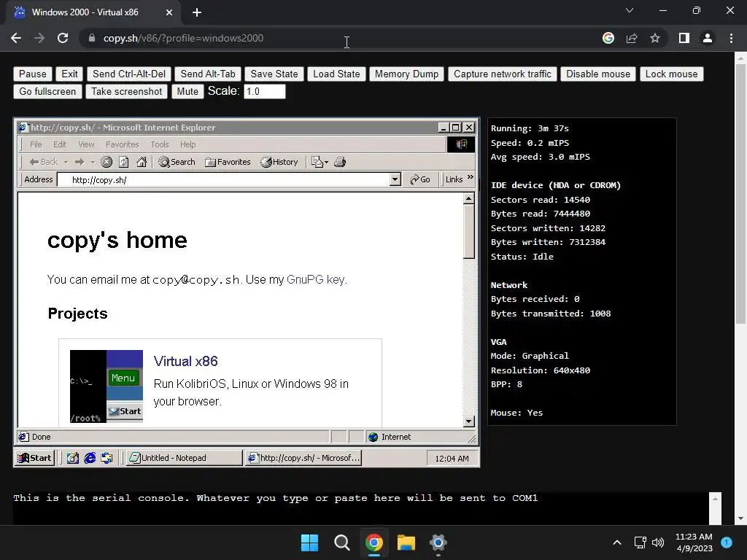
Task: Click Internet Explorer quick launch icon
Action: [x=90, y=458]
